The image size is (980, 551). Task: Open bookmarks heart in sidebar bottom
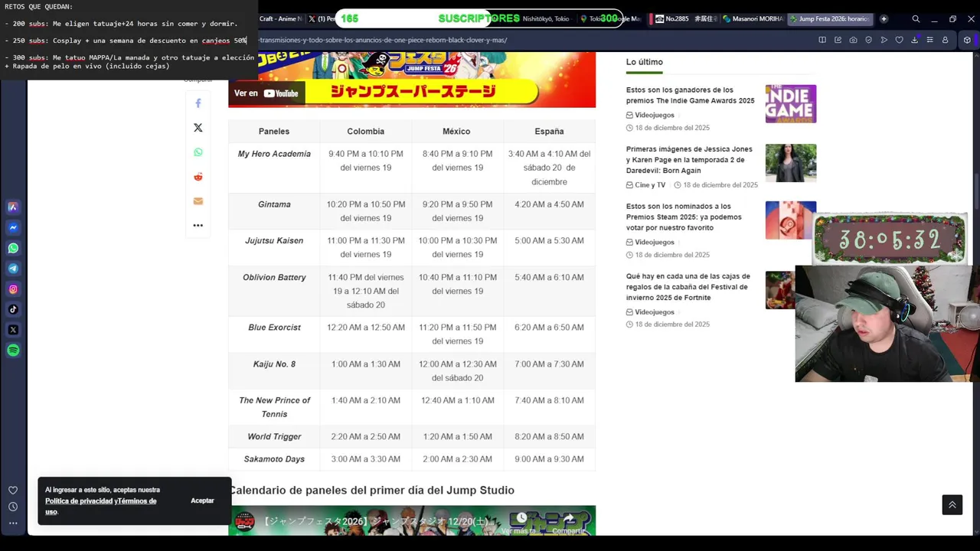pyautogui.click(x=13, y=491)
